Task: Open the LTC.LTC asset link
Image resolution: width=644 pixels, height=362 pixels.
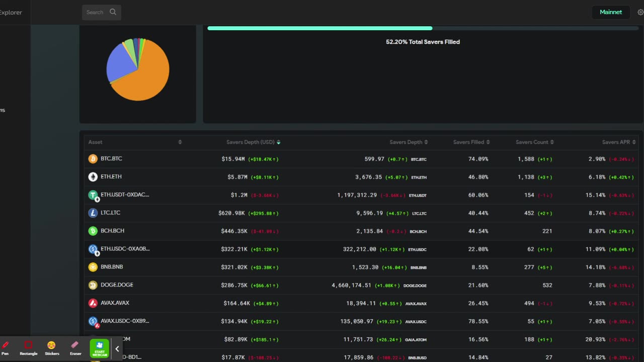Action: tap(110, 213)
